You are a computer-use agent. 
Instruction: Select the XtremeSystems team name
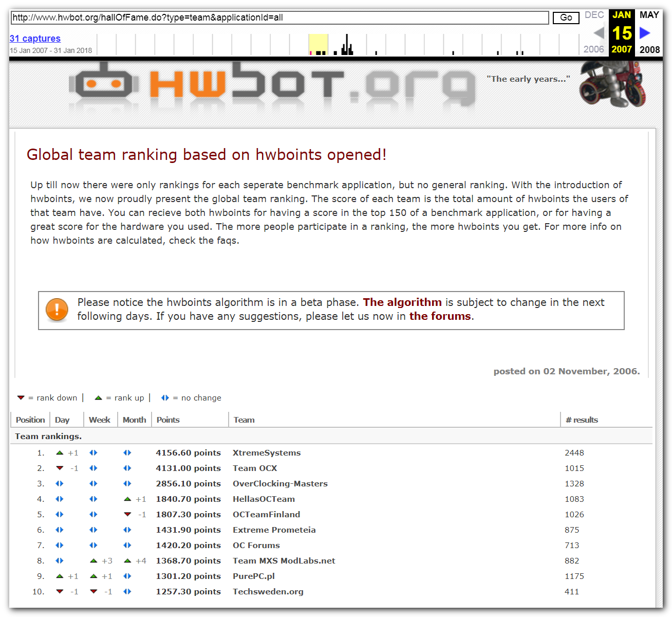[267, 453]
